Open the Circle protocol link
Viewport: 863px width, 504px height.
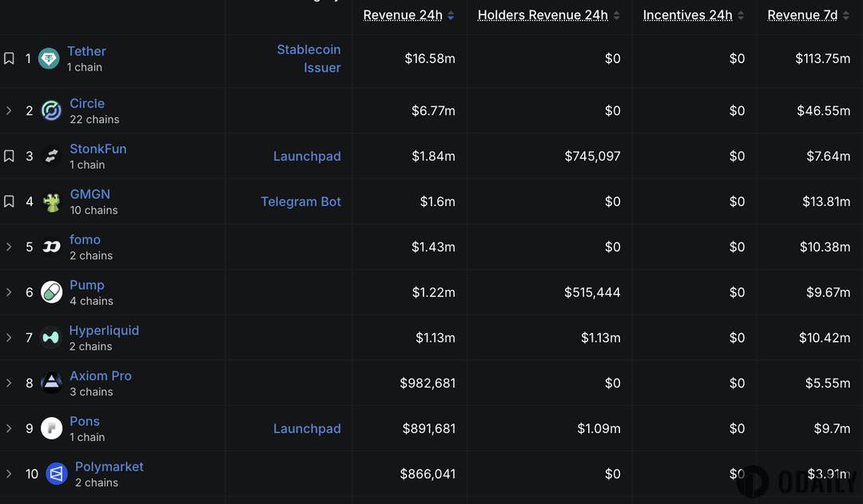coord(87,104)
